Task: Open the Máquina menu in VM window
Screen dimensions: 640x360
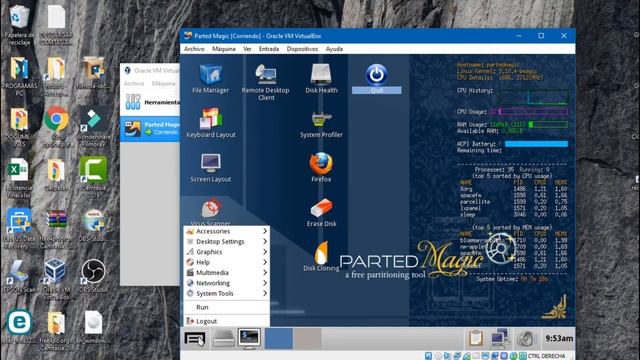Action: point(224,49)
